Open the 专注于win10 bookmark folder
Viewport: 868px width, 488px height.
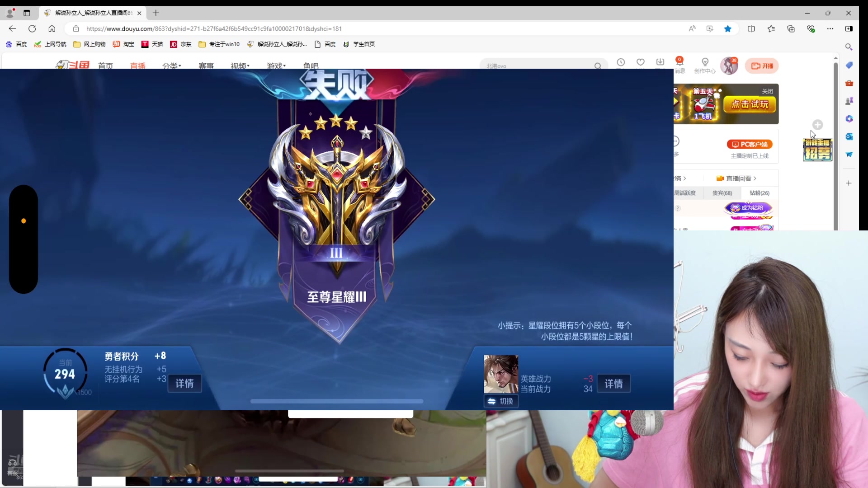tap(219, 44)
